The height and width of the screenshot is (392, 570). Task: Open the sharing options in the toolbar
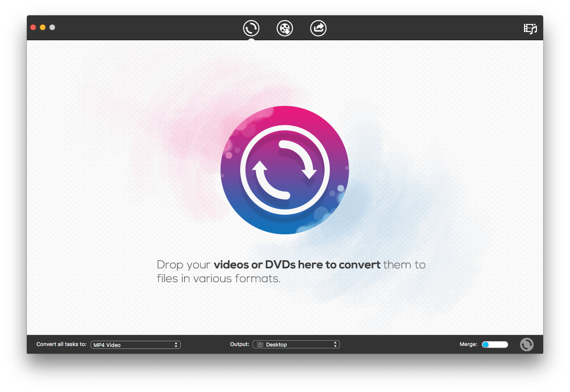tap(318, 28)
